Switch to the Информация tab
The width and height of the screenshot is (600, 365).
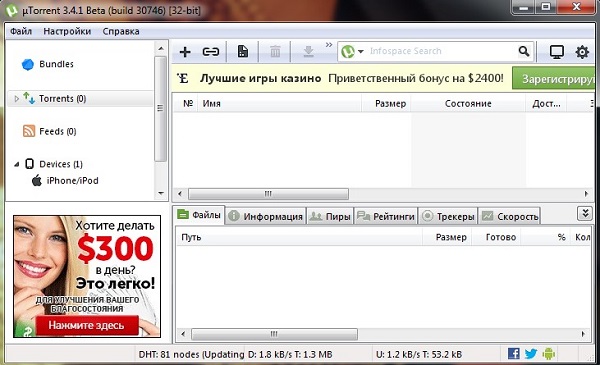[266, 217]
